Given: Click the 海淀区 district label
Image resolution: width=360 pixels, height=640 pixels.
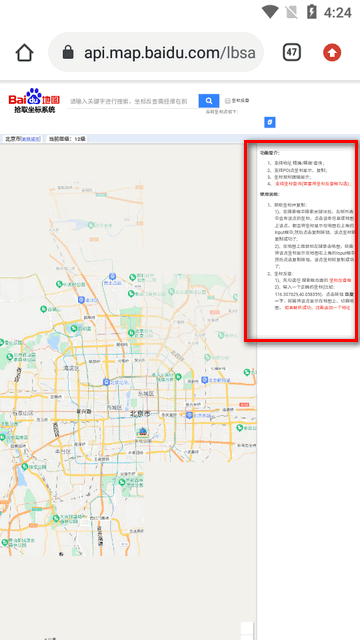Looking at the screenshot, I should point(70,368).
